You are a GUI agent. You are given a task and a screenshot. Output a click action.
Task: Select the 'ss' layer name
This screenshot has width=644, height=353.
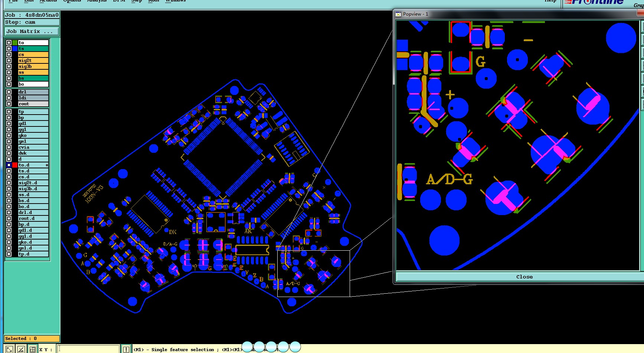tap(33, 72)
